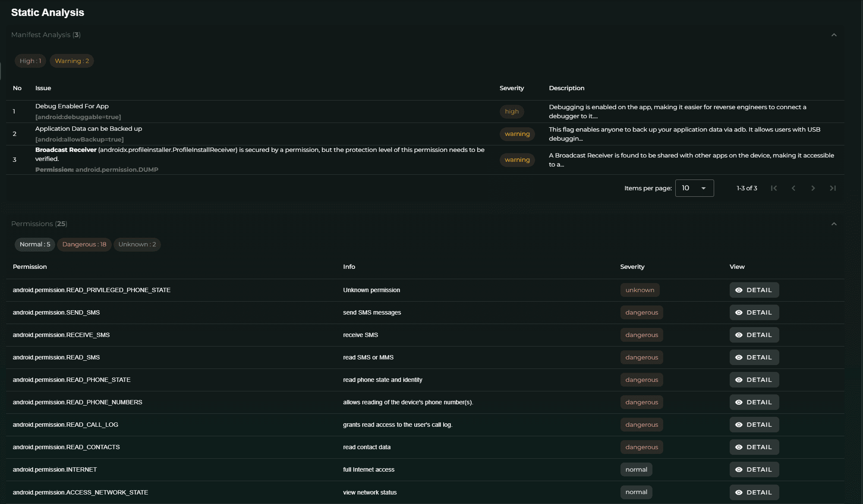
Task: View detail for READ_PHONE_NUMBERS permission
Action: [754, 402]
